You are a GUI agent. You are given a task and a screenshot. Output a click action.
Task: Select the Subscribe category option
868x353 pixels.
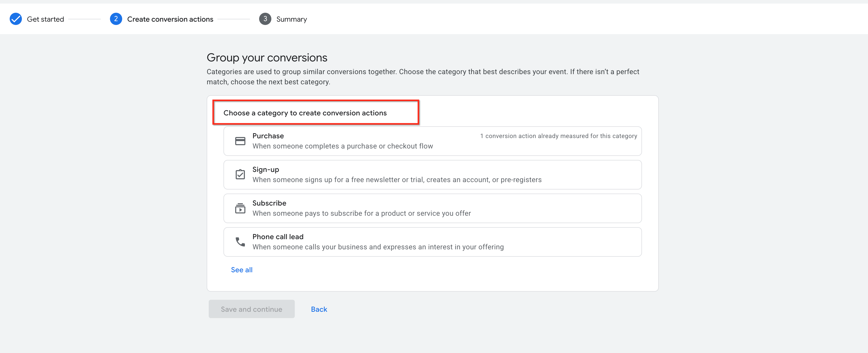[x=432, y=208]
